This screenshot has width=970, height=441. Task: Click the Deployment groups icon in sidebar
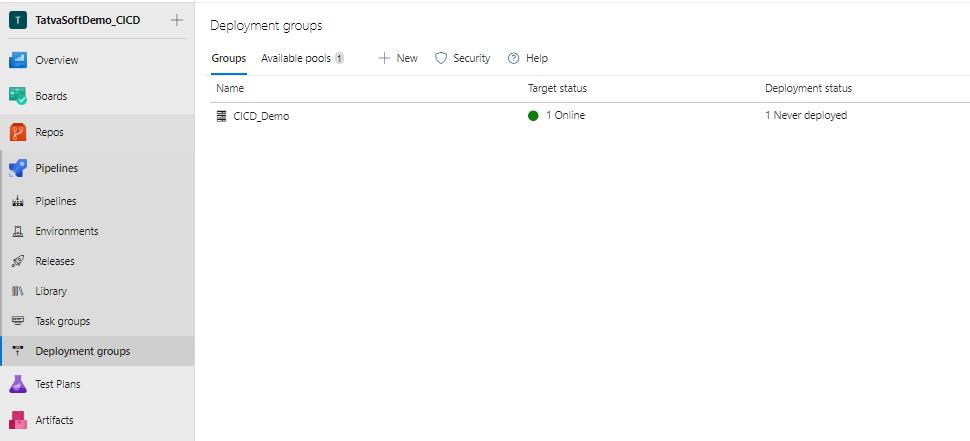(18, 351)
